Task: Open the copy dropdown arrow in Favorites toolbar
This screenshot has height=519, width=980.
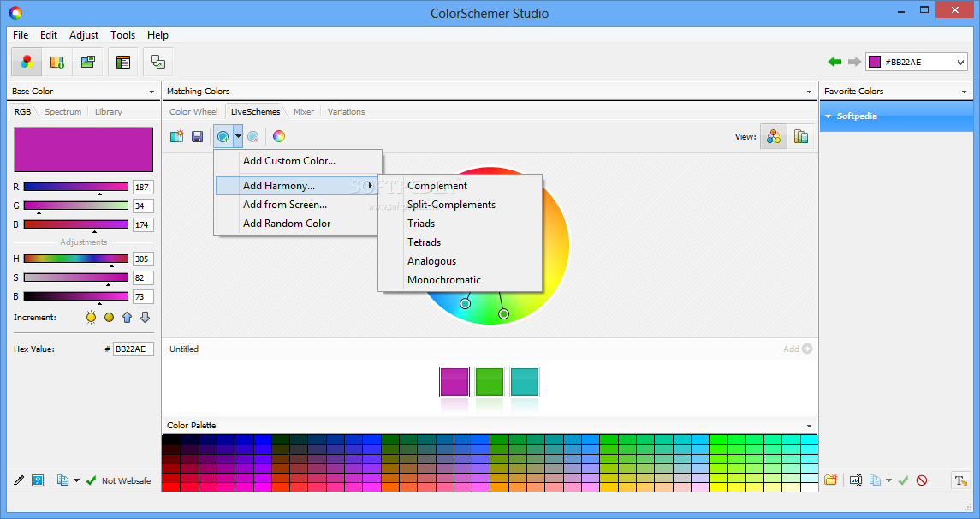Action: coord(888,480)
